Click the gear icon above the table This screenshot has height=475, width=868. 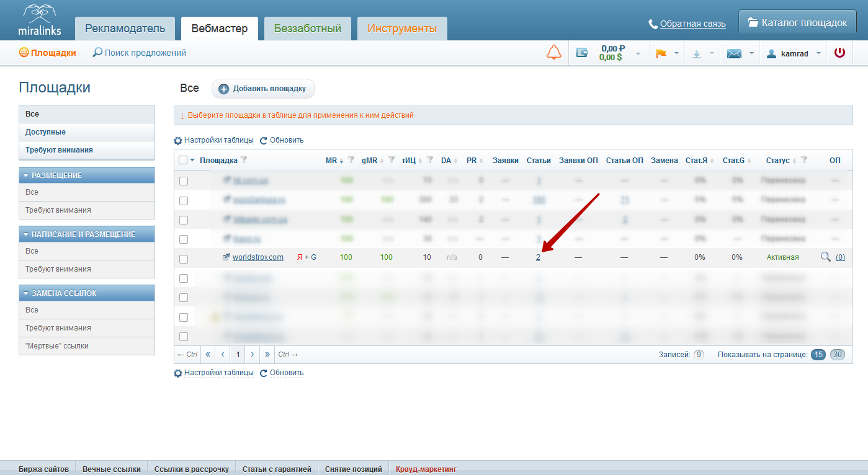(x=178, y=141)
